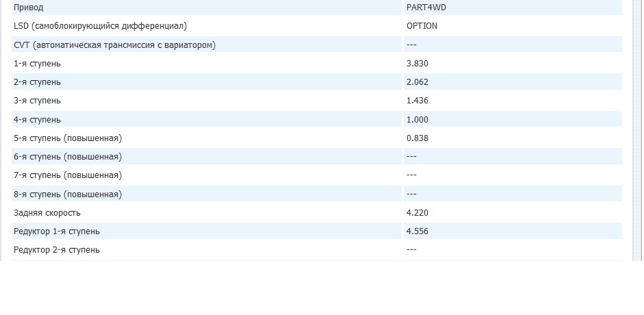The image size is (644, 315).
Task: Click the 'Задняя скорость' row label
Action: pos(47,213)
